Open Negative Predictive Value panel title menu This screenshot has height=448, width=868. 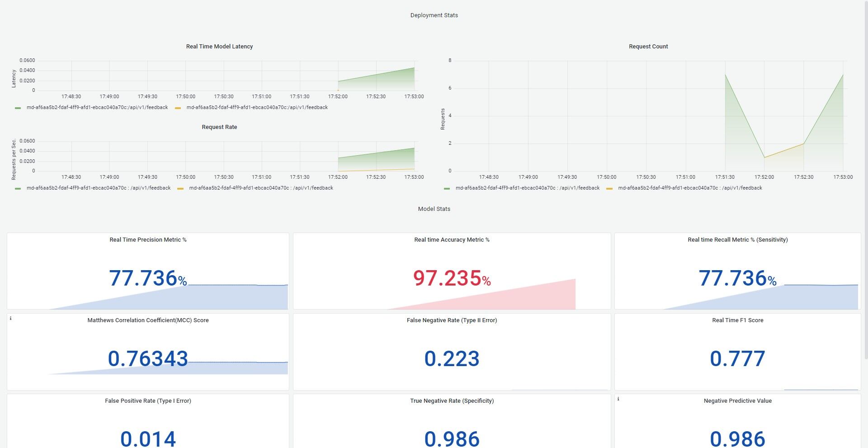pos(738,401)
